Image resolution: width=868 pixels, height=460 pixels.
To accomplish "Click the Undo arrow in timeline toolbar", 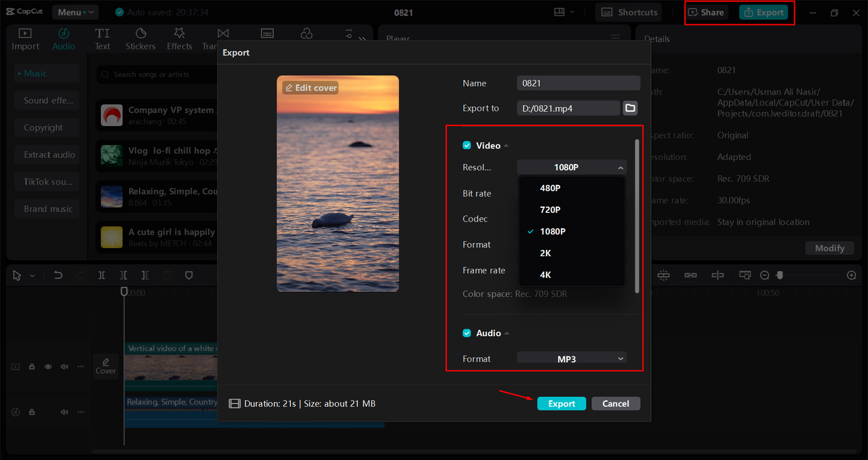I will click(58, 275).
